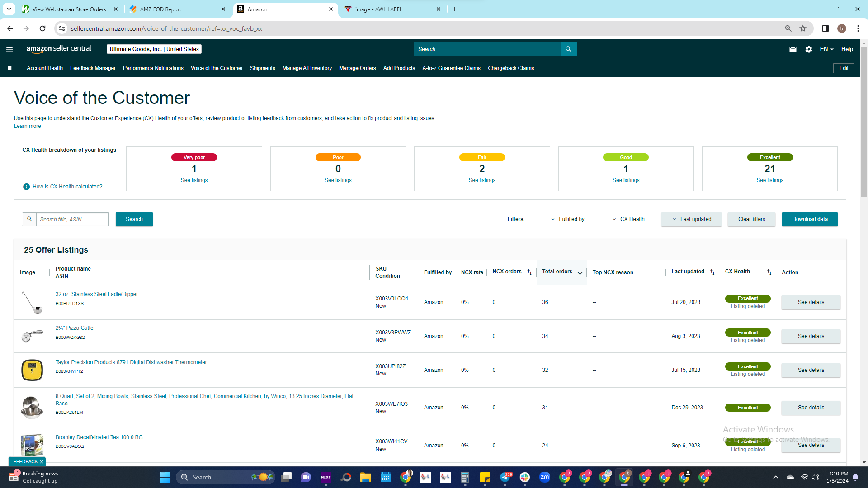Click the browser address bar URL
This screenshot has width=868, height=488.
[166, 28]
